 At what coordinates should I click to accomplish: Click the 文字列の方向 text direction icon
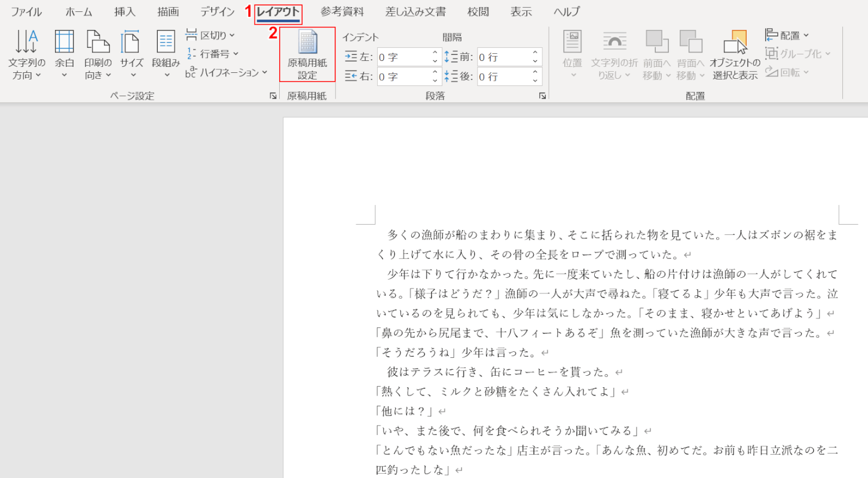tap(26, 43)
